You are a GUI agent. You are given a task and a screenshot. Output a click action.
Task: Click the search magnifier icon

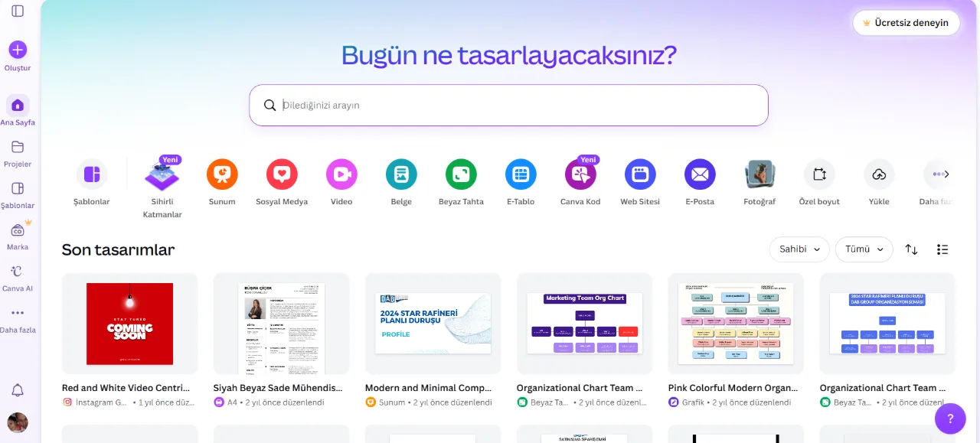tap(269, 106)
